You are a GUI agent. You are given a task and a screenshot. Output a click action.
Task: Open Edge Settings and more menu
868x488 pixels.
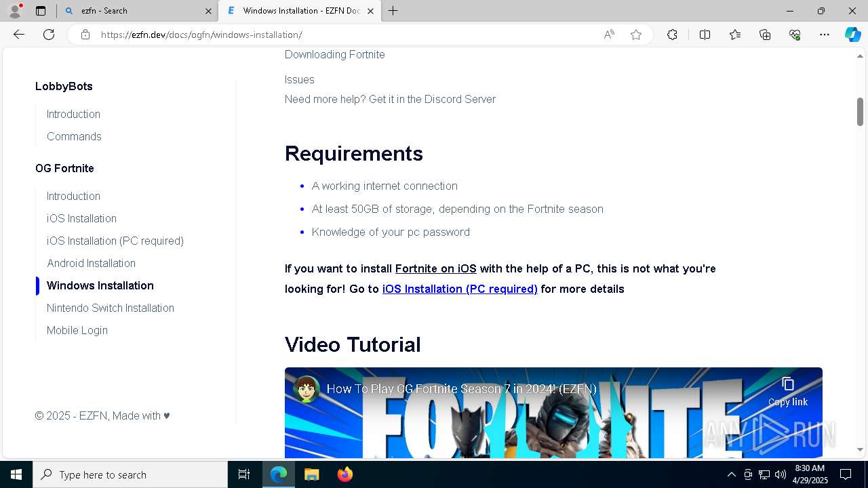pyautogui.click(x=825, y=35)
